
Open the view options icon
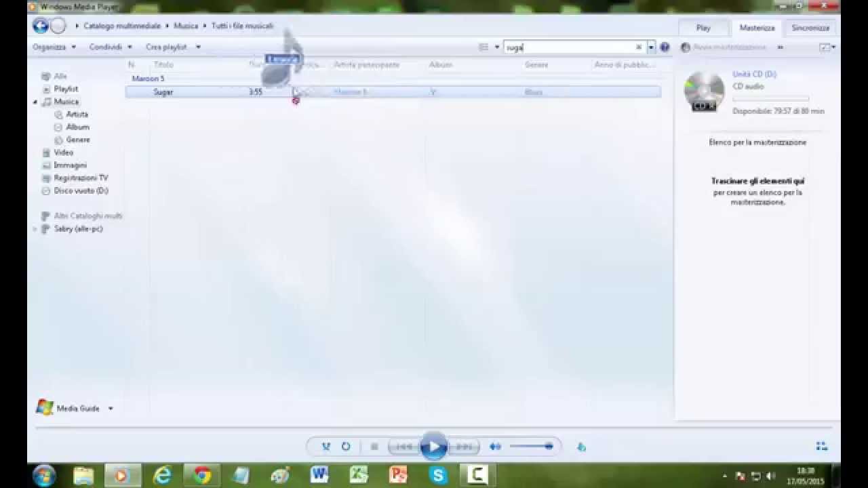484,47
